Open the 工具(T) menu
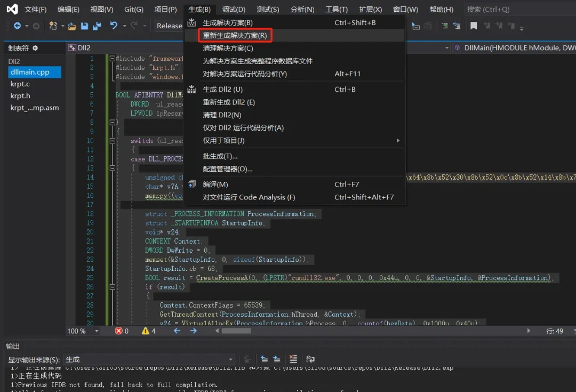Image resolution: width=576 pixels, height=392 pixels. 337,9
